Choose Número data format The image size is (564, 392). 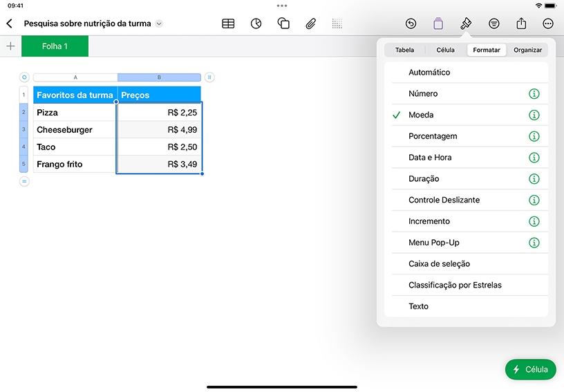tap(466, 93)
